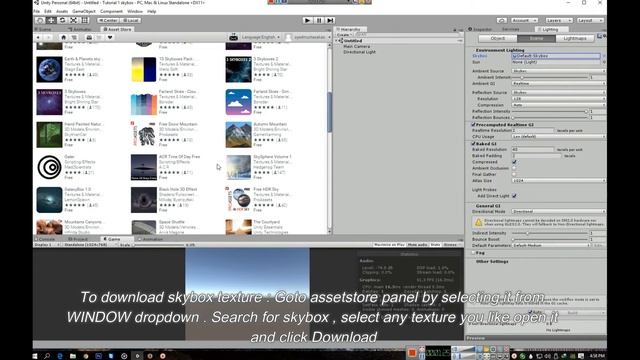Open Free HDR Sky asset thumbnail
Screen dimensions: 640x360
click(x=238, y=200)
